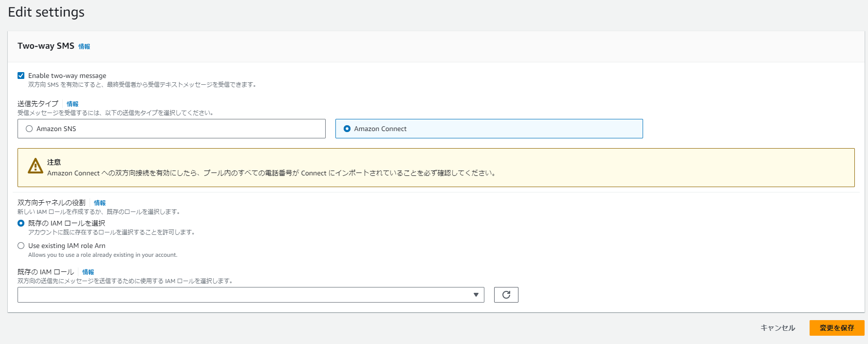The height and width of the screenshot is (344, 868).
Task: Open 情報 link next to 送信先タイプ
Action: click(73, 104)
